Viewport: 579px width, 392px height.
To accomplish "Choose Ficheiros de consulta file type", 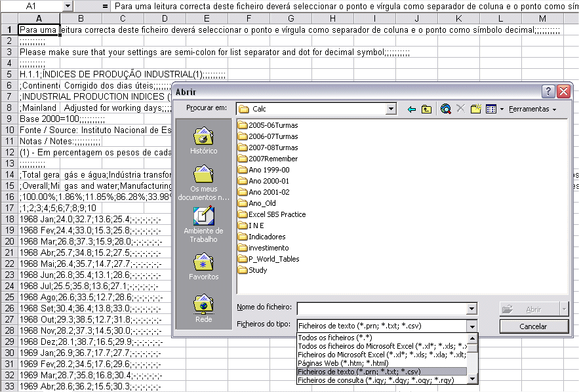I will click(x=382, y=380).
